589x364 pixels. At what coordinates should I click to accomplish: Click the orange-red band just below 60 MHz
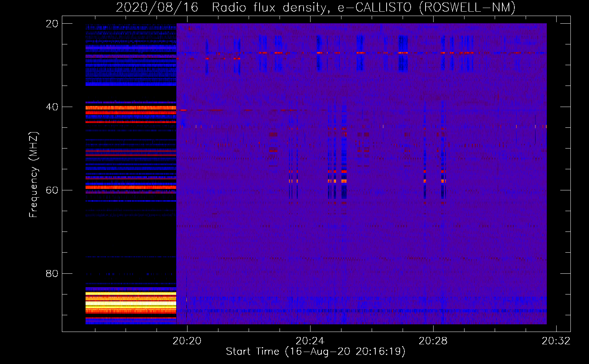click(x=131, y=187)
